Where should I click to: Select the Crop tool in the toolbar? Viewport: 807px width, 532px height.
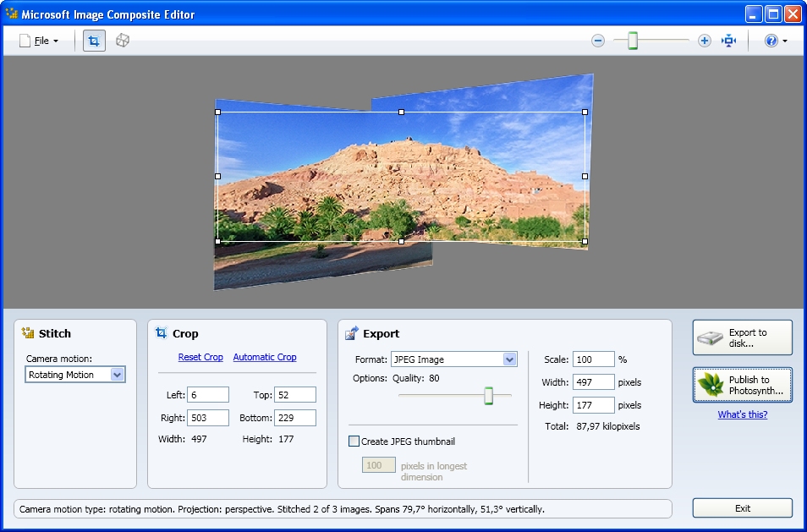93,40
